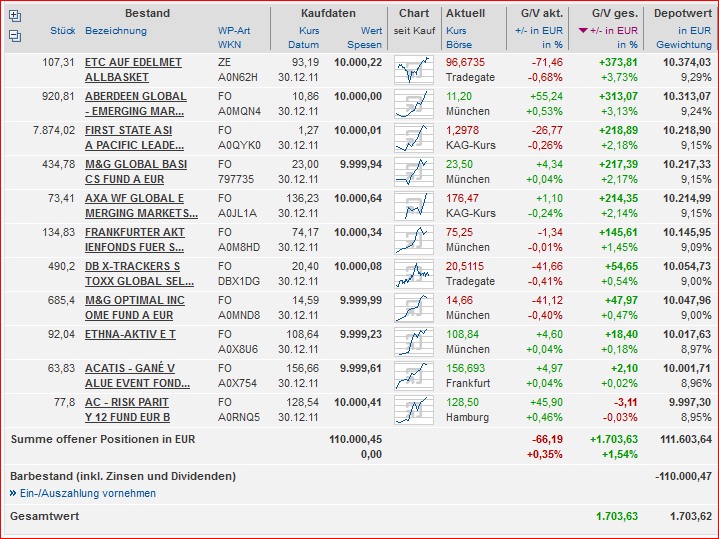Select current price 176,47 KAG-Kurs
This screenshot has width=719, height=539.
coord(462,198)
